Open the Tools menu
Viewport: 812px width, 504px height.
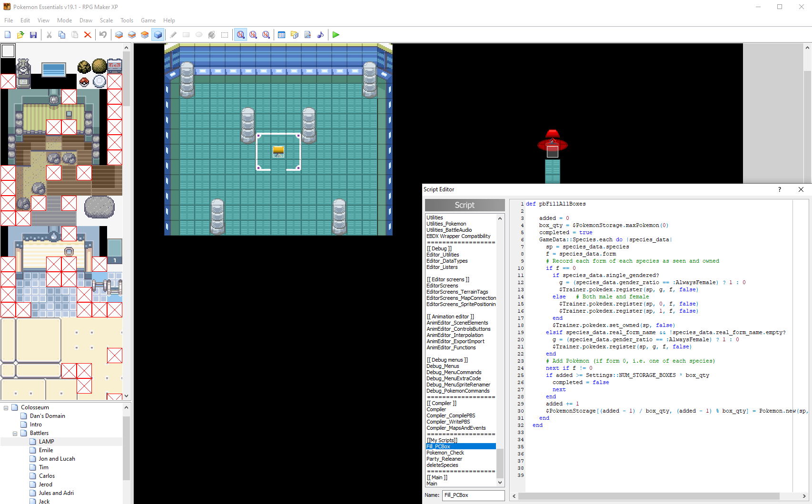[127, 20]
